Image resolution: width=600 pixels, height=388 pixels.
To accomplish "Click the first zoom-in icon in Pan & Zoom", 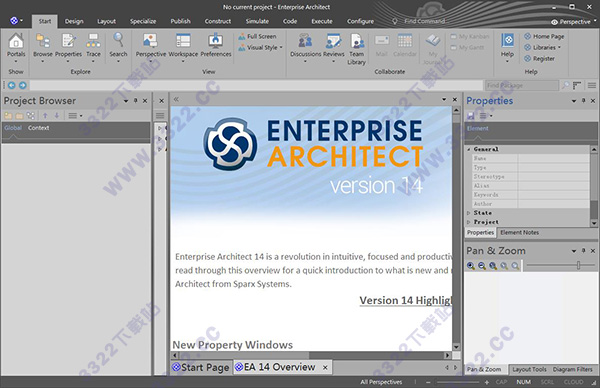I will tap(471, 266).
